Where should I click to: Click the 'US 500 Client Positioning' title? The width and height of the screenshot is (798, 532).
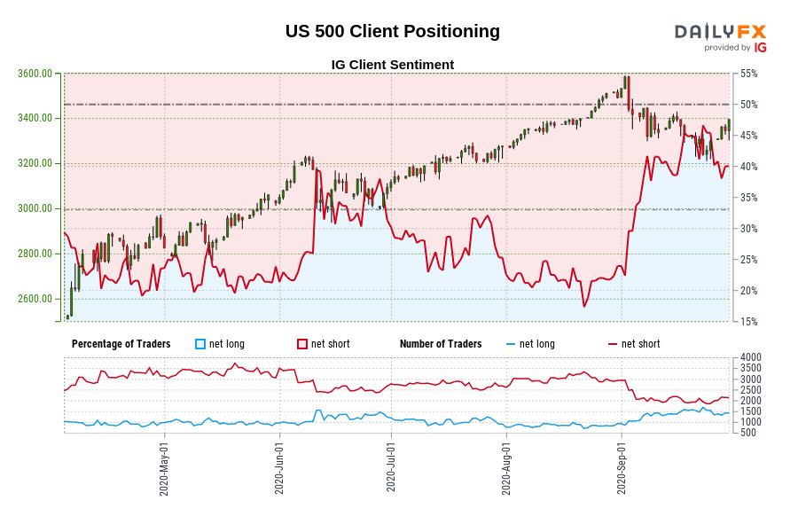point(393,31)
